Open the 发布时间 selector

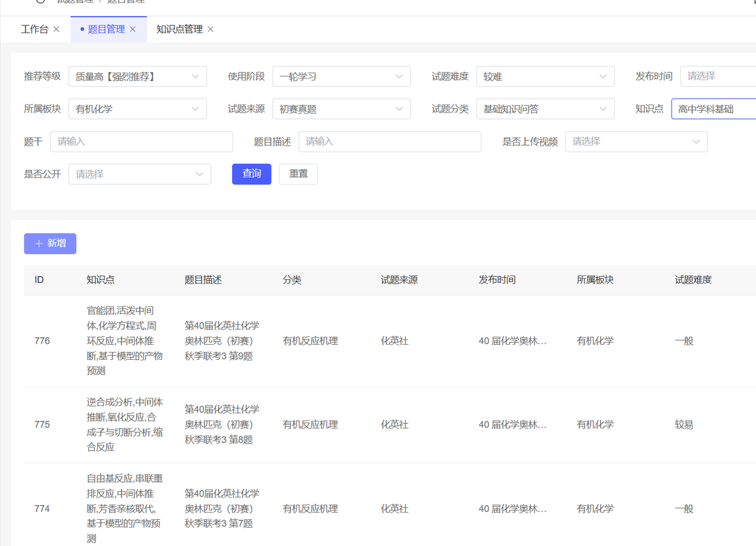pos(718,76)
